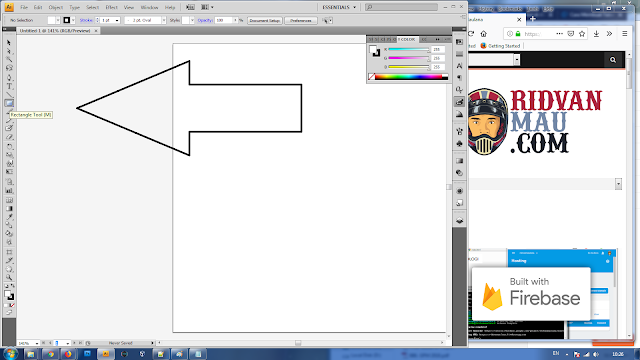Image resolution: width=640 pixels, height=360 pixels.
Task: Open the Object menu
Action: click(56, 7)
